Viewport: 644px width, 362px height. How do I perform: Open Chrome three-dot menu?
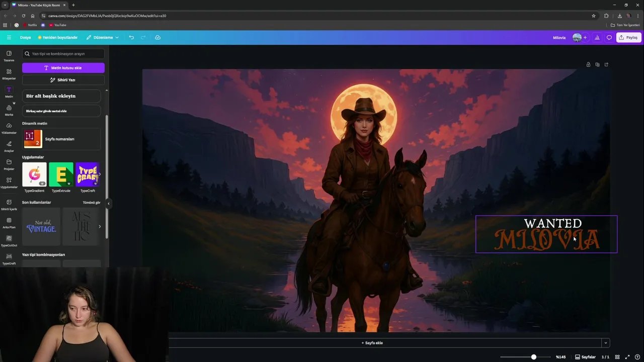(638, 16)
